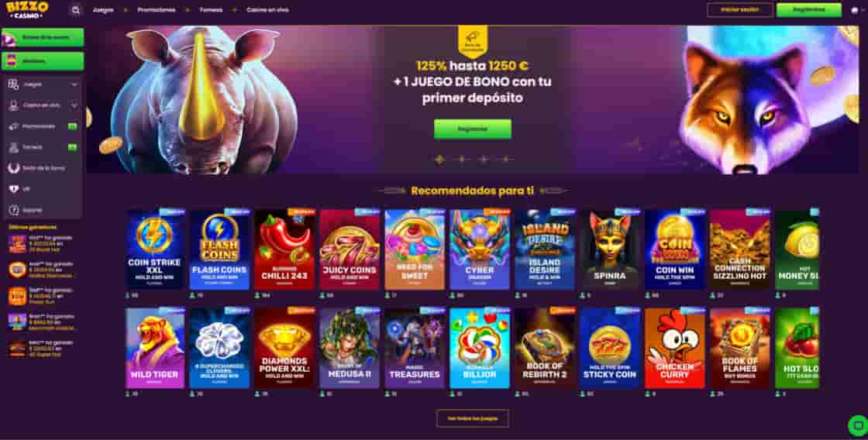
Task: Click the Ver todos los juegos button
Action: 472,418
